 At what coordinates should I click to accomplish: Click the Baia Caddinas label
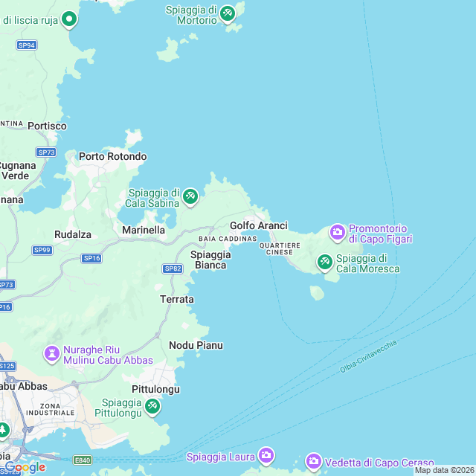coord(228,239)
